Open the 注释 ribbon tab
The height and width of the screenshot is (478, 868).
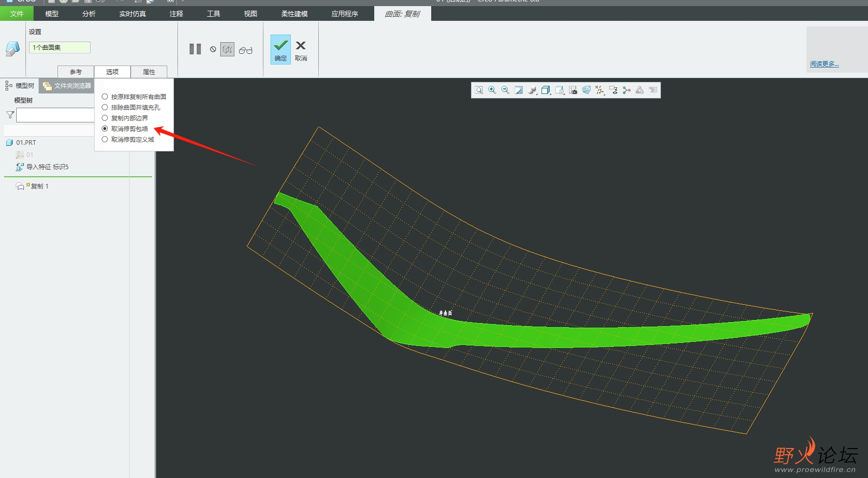pos(176,14)
